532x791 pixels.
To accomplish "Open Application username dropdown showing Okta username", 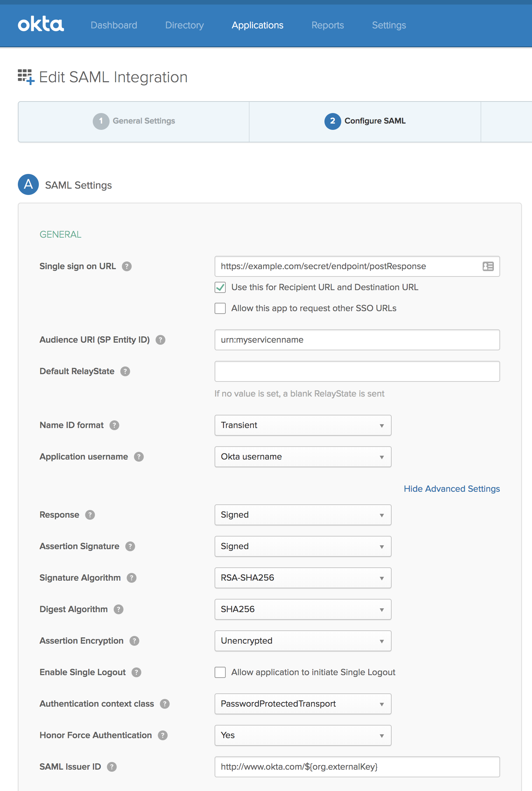I will tap(303, 457).
